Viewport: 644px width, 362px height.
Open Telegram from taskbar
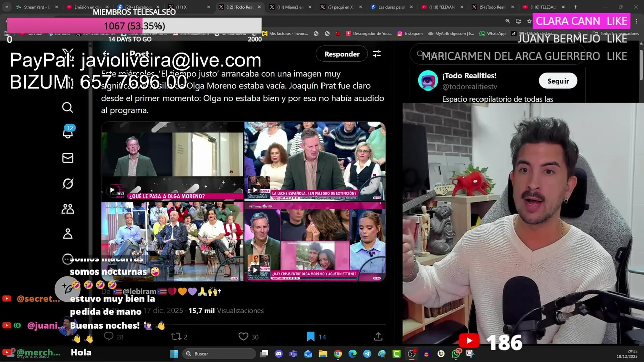[367, 354]
